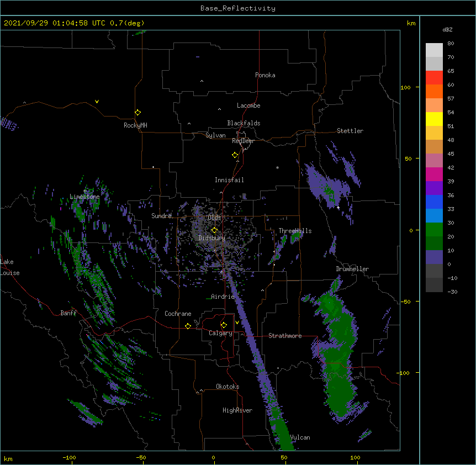Click the -30 value on dBZ legend
Image resolution: width=476 pixels, height=465 pixels.
[x=452, y=292]
